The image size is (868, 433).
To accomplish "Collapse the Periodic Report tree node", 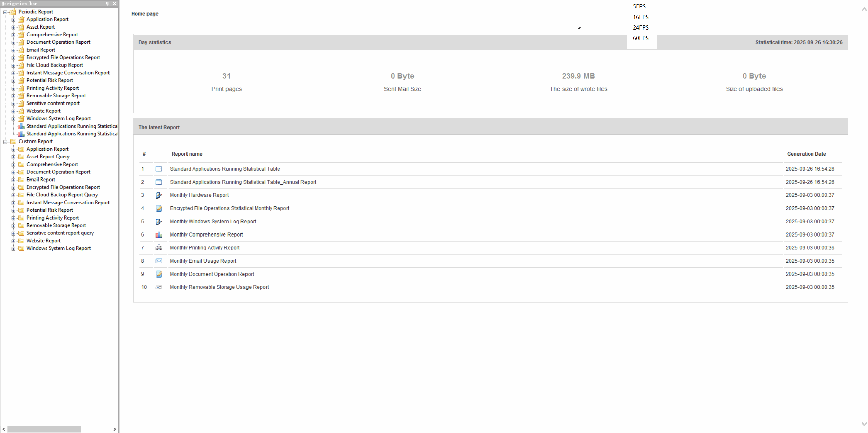I will pos(6,12).
